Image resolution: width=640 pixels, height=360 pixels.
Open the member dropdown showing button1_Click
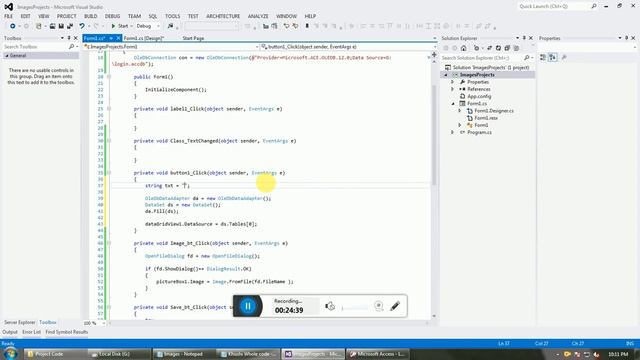[x=349, y=47]
